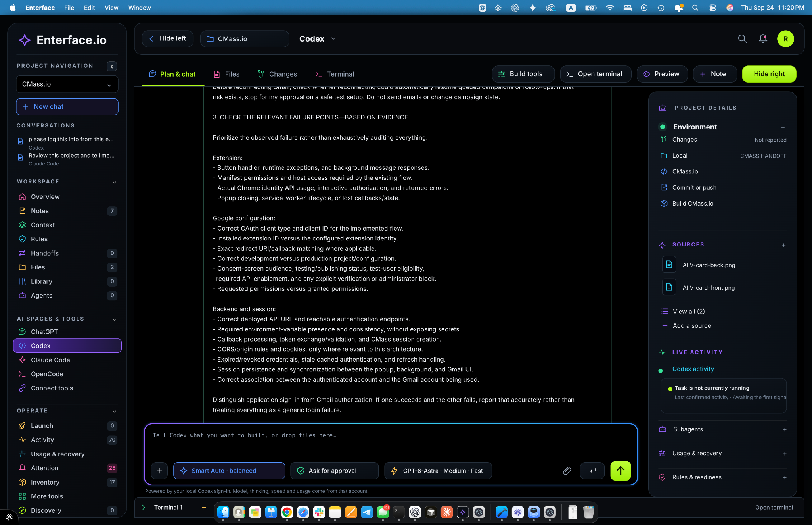Screen dimensions: 812x525
Task: Open the CMass.io project dropdown
Action: click(67, 84)
